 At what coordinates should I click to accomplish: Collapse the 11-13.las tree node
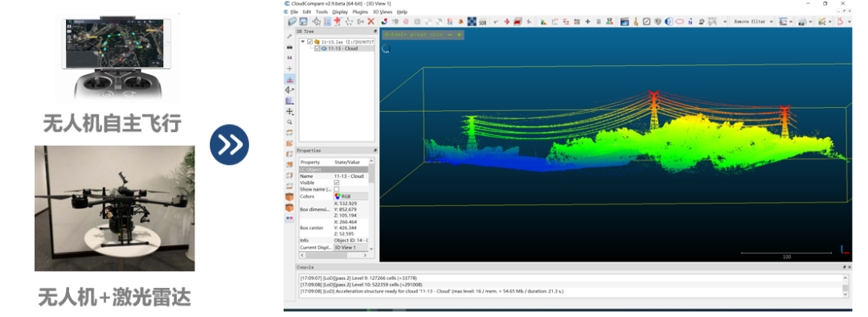pyautogui.click(x=302, y=42)
